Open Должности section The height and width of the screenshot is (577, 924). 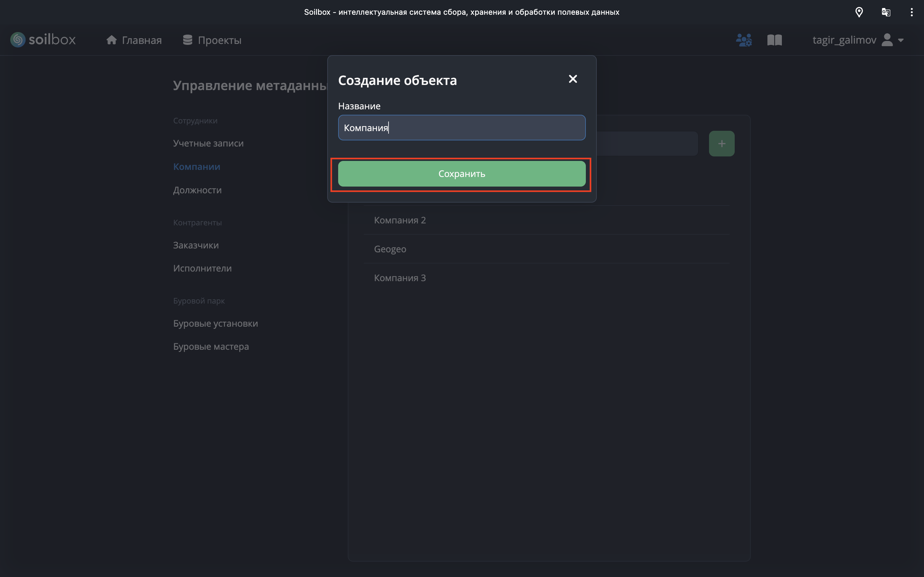[197, 190]
